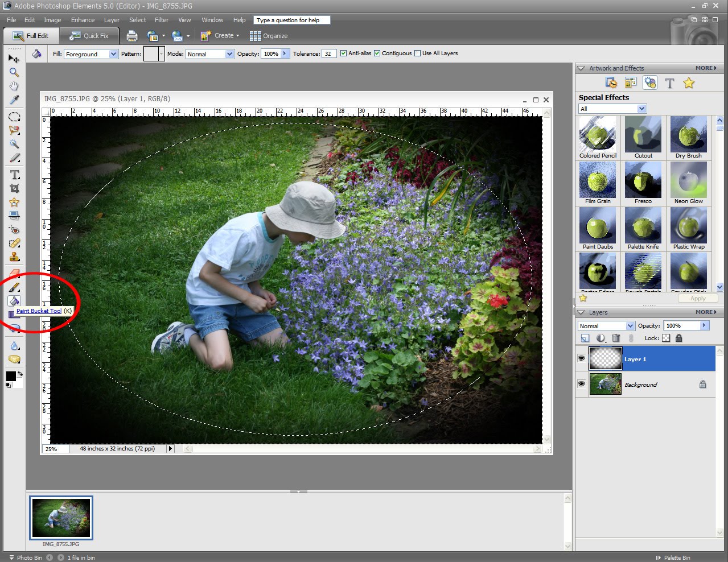Toggle the Anti-alias checkbox
Viewport: 728px width, 562px height.
click(343, 53)
